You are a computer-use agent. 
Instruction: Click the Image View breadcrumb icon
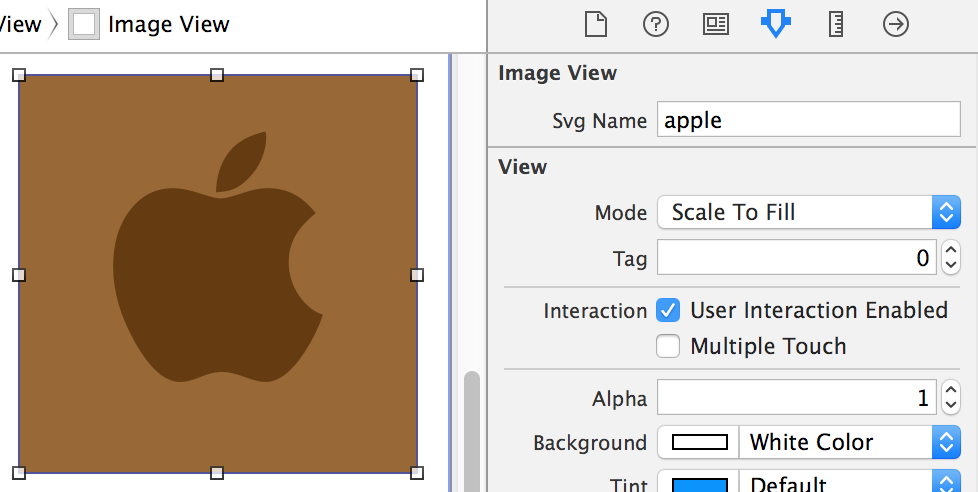coord(84,25)
